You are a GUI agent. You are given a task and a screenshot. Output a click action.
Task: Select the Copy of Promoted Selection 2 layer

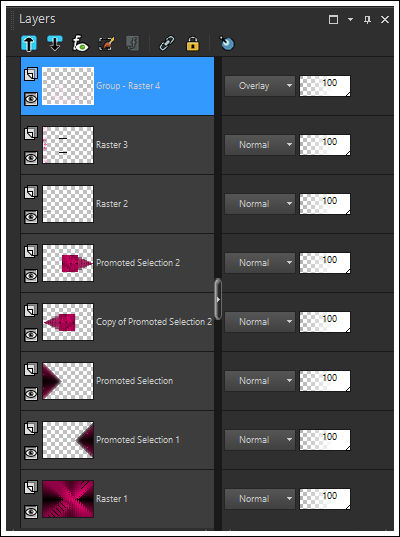pyautogui.click(x=117, y=322)
